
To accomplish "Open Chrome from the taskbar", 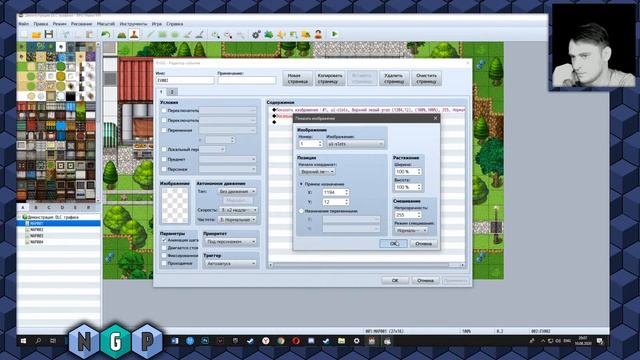I will [281, 341].
